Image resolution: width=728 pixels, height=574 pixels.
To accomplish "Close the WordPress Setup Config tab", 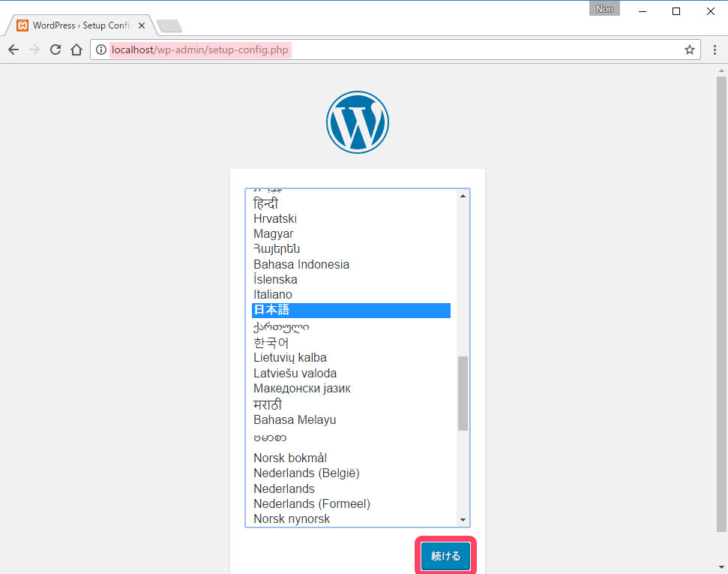I will pos(142,26).
